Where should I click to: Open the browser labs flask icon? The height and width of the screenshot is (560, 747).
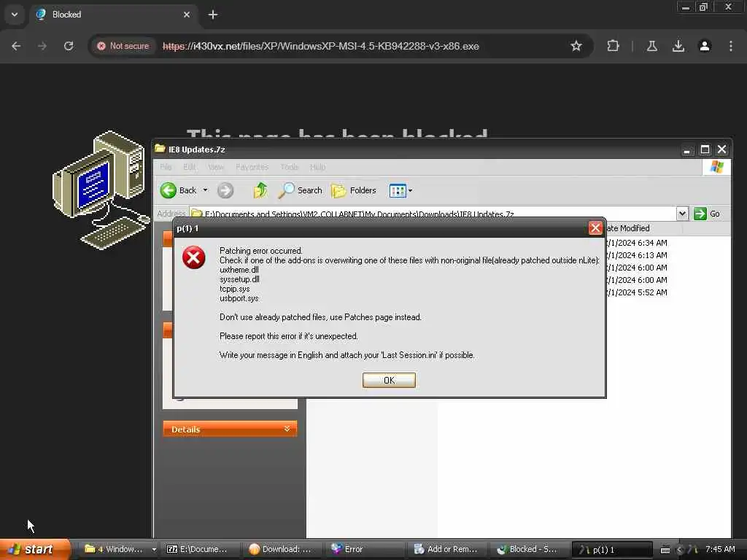click(x=651, y=46)
